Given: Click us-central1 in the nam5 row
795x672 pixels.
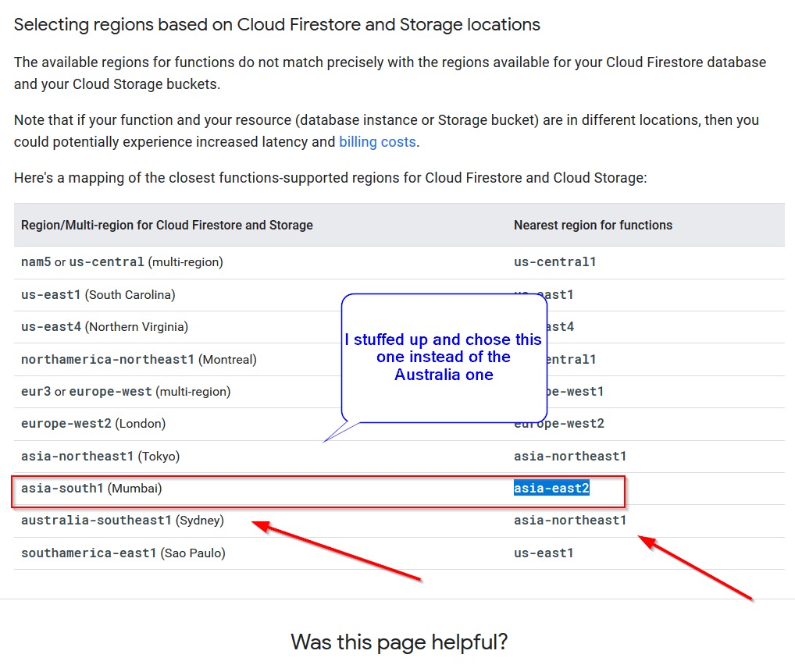Looking at the screenshot, I should click(554, 262).
